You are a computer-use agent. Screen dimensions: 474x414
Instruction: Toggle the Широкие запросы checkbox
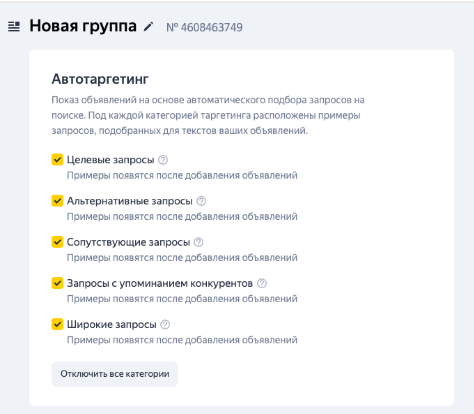click(x=57, y=324)
